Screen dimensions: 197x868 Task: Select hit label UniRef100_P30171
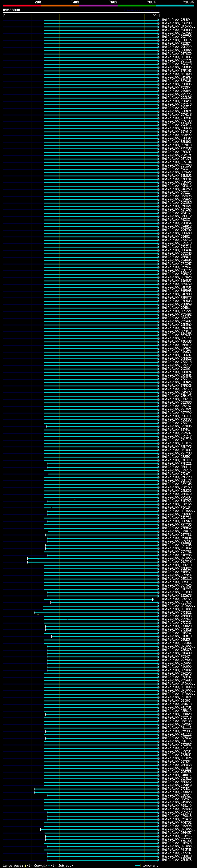coord(177,155)
